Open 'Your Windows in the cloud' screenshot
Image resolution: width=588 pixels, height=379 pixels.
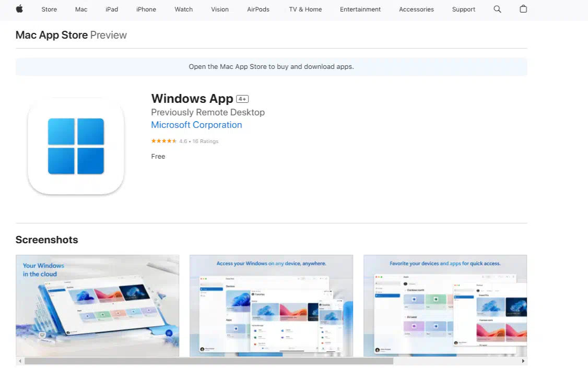98,305
